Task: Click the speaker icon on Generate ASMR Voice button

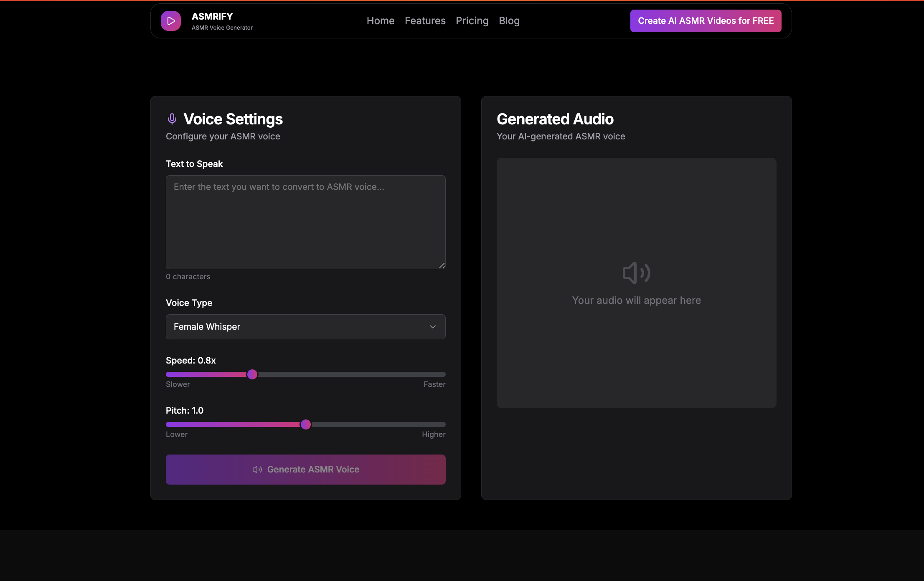Action: [257, 470]
